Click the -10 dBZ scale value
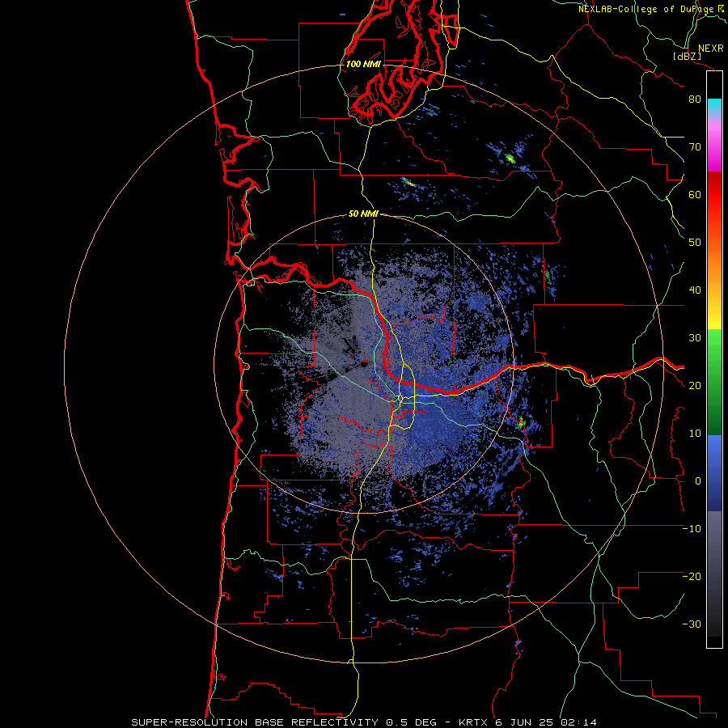The image size is (728, 728). pos(692,529)
